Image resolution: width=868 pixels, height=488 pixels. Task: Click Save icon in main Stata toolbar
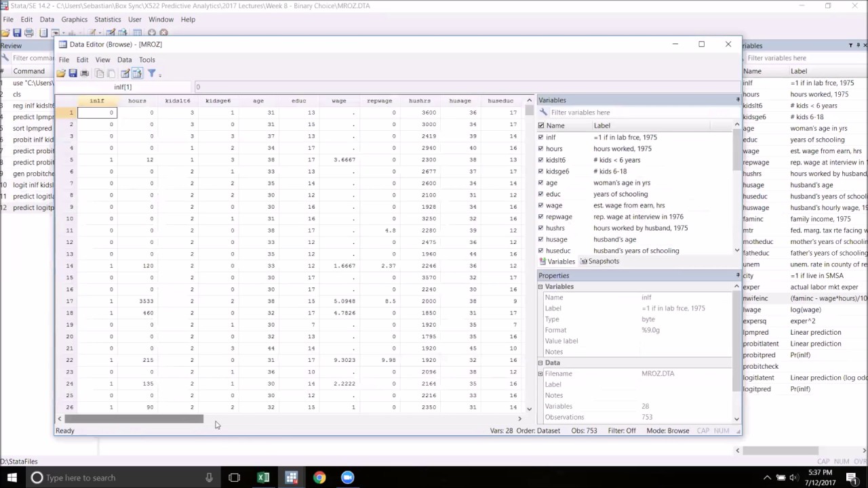coord(17,33)
